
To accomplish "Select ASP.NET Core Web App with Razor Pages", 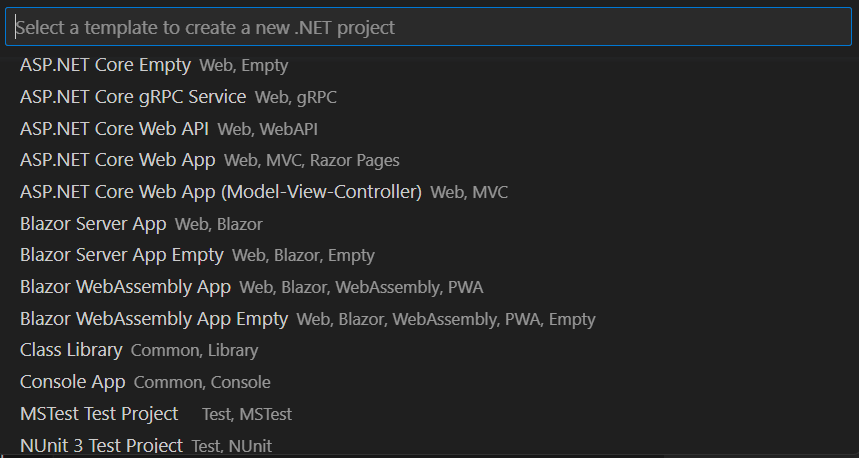I will 117,160.
